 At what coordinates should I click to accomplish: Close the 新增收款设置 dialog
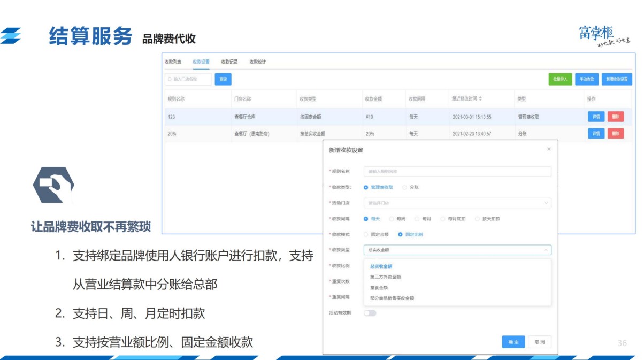pos(548,149)
